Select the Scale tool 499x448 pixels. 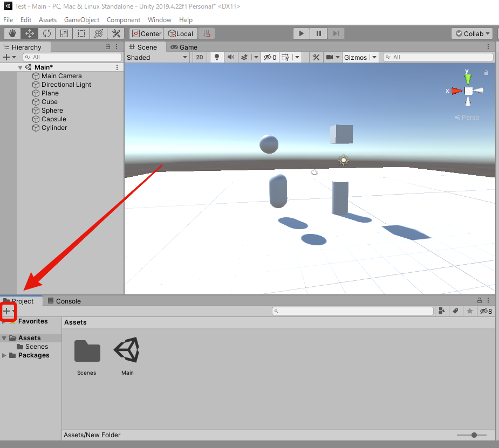(64, 33)
